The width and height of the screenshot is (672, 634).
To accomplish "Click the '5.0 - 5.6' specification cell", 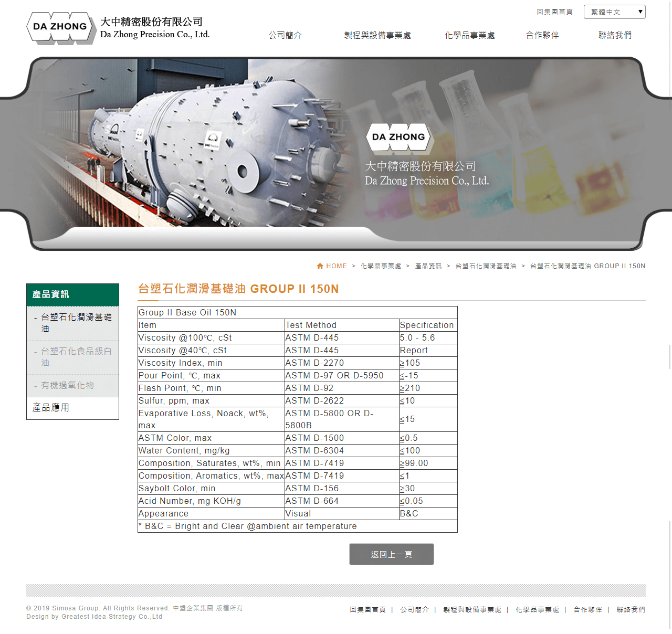I will point(428,338).
